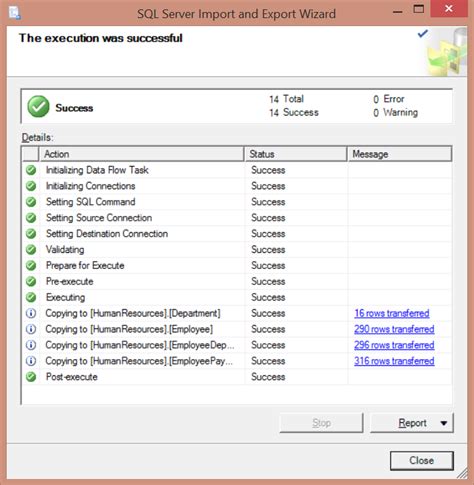This screenshot has width=474, height=485.
Task: Click the 0 Error summary text
Action: (389, 99)
